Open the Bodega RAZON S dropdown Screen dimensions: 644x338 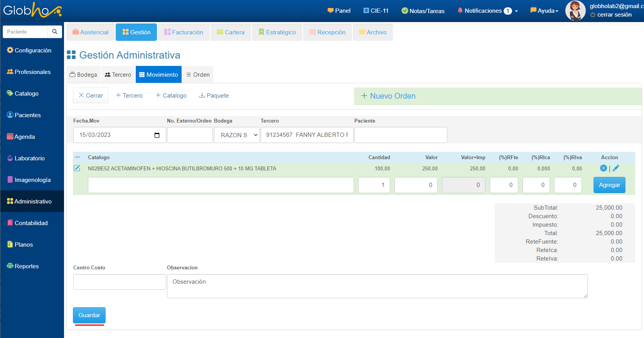[x=237, y=135]
